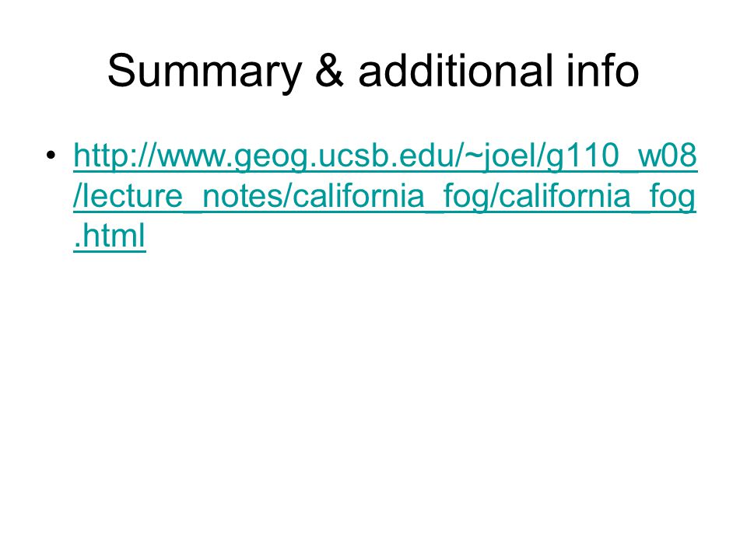Click the 'ucsb' text in the hyperlink

pyautogui.click(x=350, y=156)
